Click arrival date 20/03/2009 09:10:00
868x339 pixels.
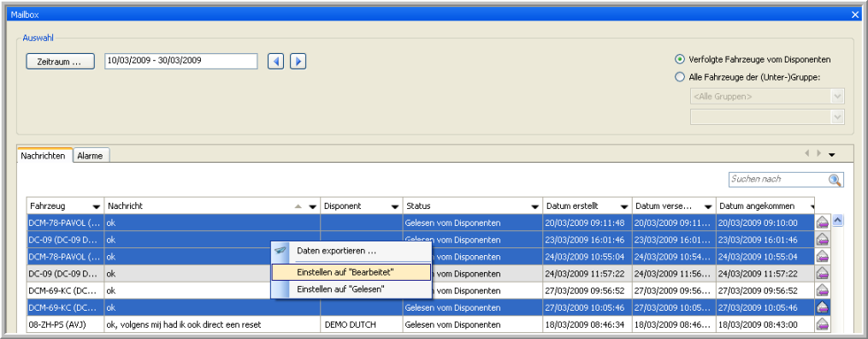tap(765, 223)
